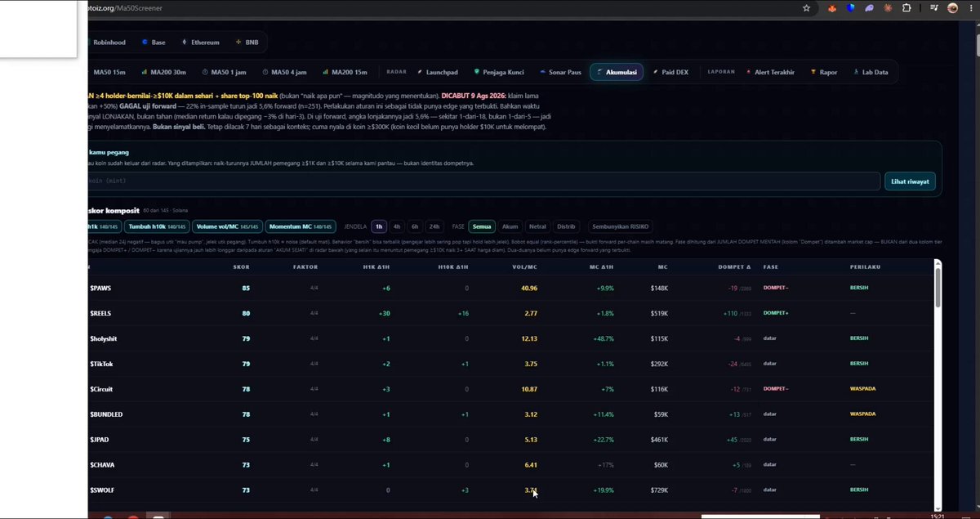This screenshot has width=980, height=519.
Task: Click the $PAWS token row name
Action: 101,288
